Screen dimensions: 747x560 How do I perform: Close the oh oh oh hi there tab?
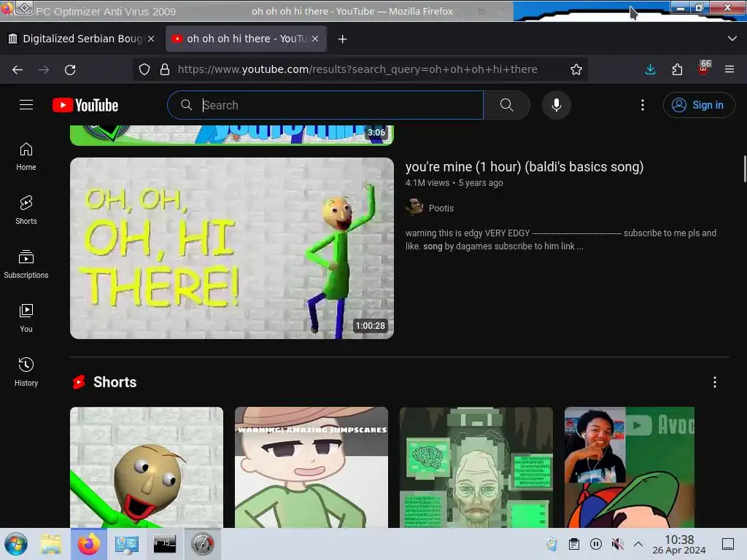[315, 39]
